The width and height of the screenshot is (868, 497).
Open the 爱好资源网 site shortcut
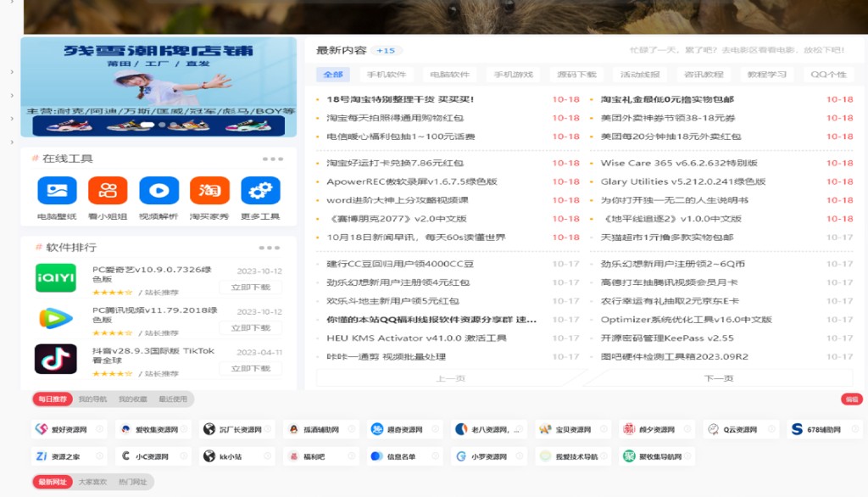coord(70,429)
